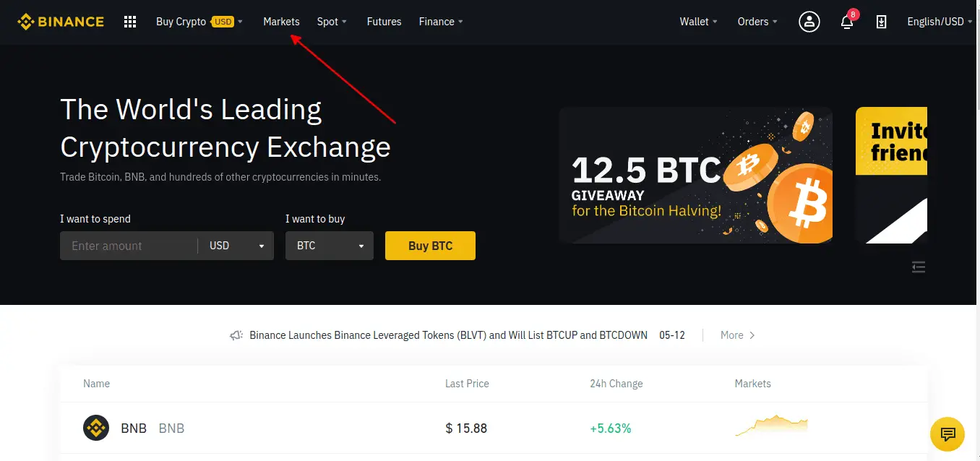Open the apps grid menu icon
980x461 pixels.
[130, 22]
